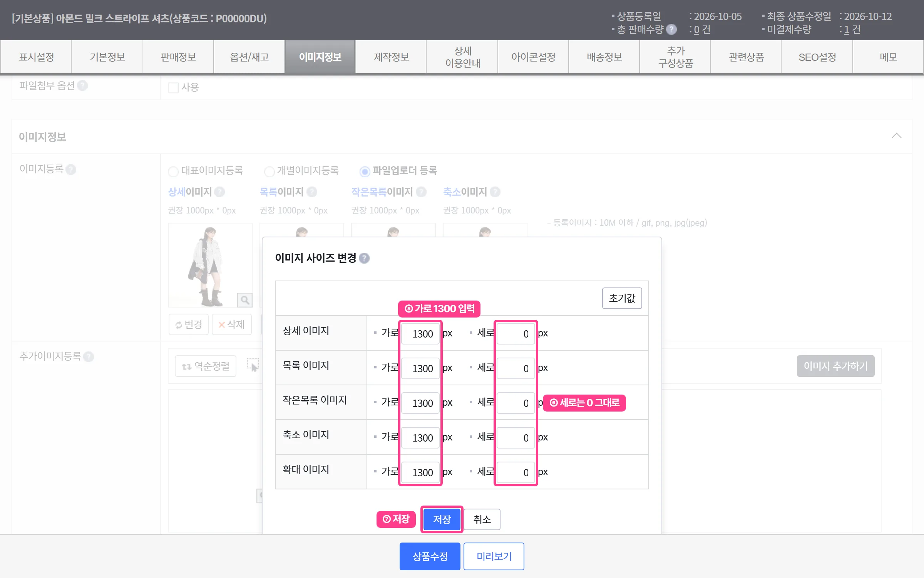Click 확대 이미지 가로 width field
Screen dimensions: 924x578
pyautogui.click(x=420, y=472)
